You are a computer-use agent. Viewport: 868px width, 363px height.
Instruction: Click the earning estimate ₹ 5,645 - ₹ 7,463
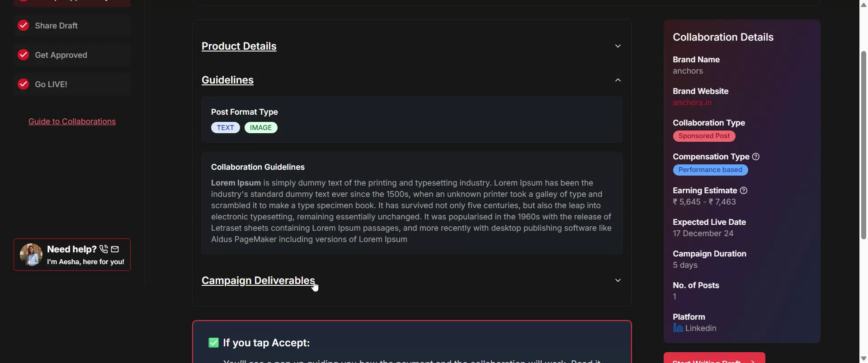pyautogui.click(x=704, y=202)
